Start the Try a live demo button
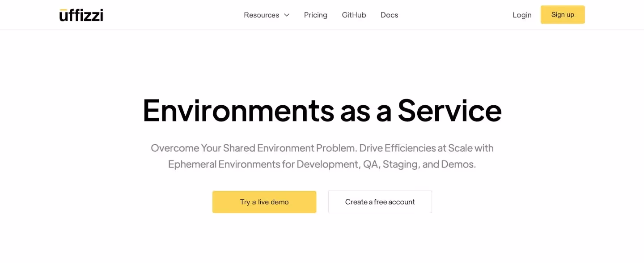 pos(264,202)
